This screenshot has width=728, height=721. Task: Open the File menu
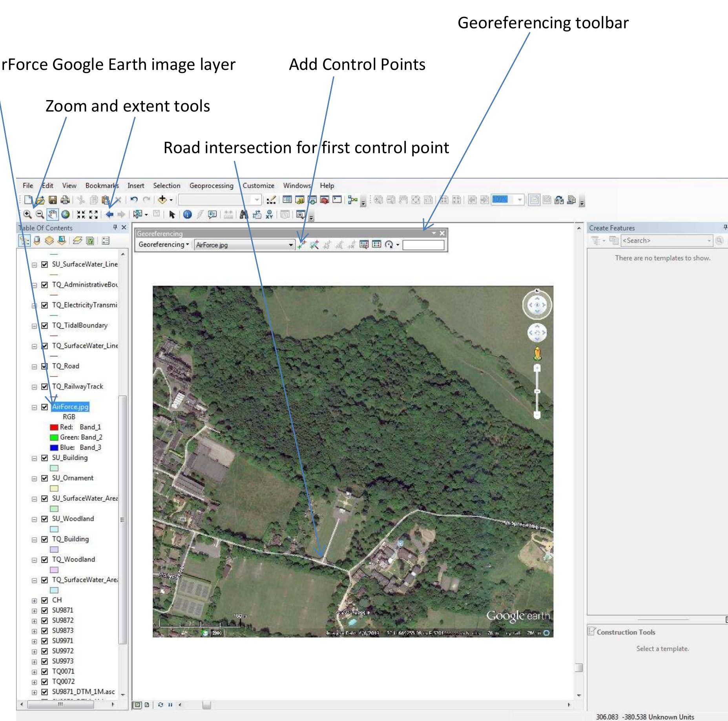(x=28, y=186)
